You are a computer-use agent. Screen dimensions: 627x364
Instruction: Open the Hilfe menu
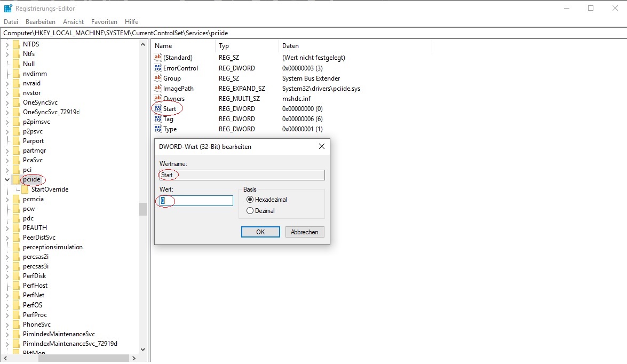pyautogui.click(x=131, y=21)
